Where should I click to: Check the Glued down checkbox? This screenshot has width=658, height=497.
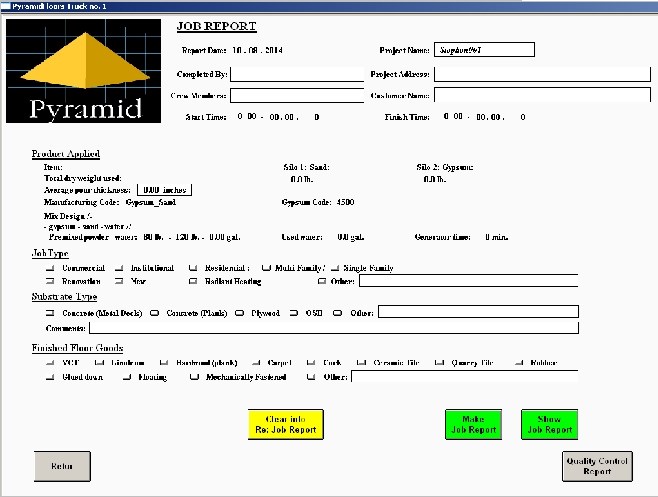coord(50,377)
